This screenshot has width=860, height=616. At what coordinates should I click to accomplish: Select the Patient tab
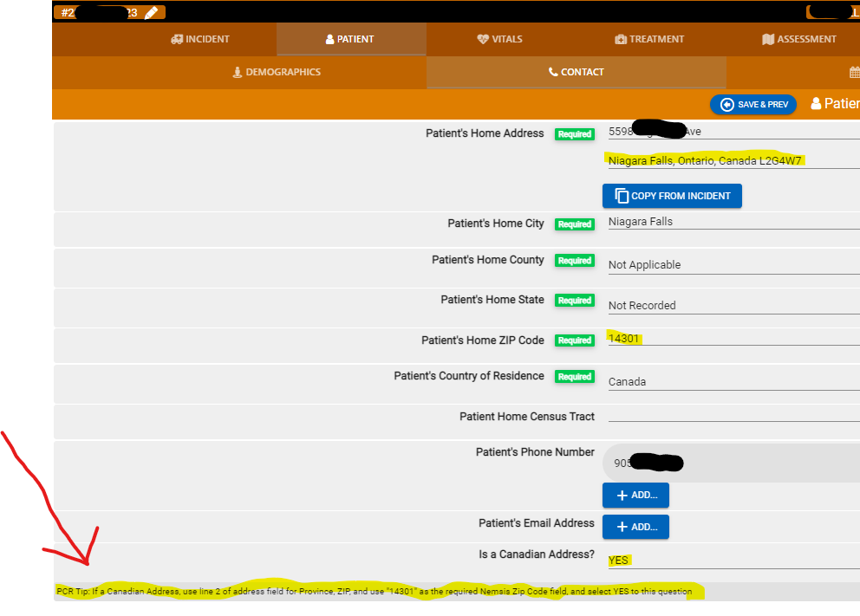point(350,39)
